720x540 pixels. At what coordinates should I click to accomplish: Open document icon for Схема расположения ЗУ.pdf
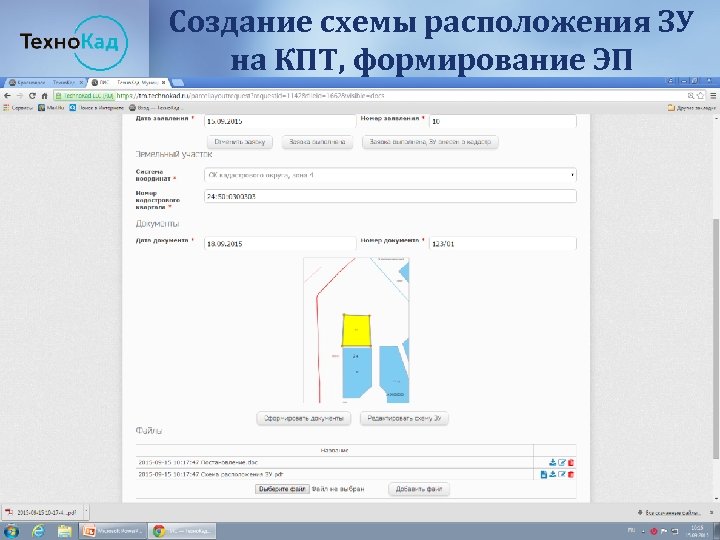[544, 474]
